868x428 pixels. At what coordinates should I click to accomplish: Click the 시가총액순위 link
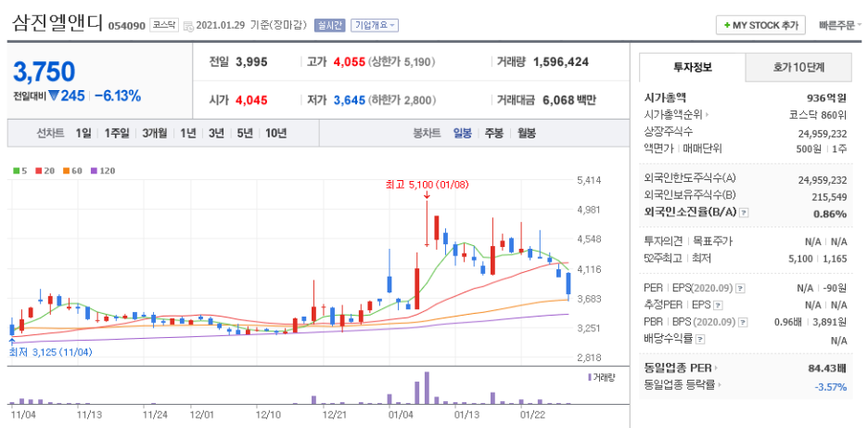pos(673,115)
